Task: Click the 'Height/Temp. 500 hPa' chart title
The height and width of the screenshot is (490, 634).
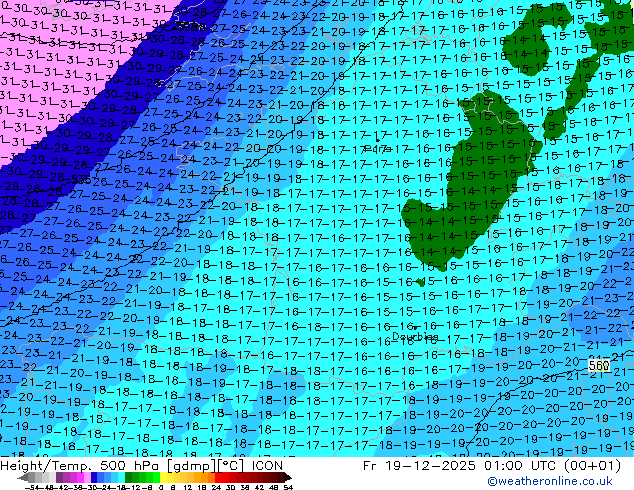Action: pyautogui.click(x=80, y=466)
